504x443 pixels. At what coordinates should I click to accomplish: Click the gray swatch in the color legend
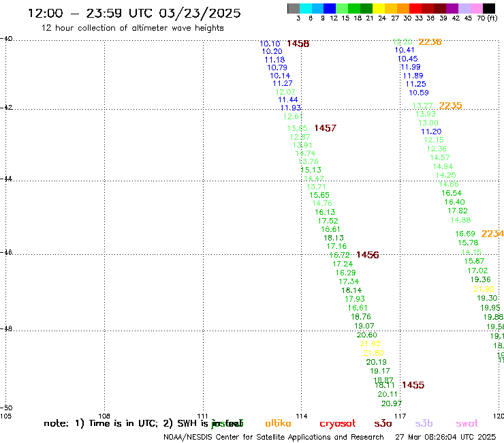(294, 9)
